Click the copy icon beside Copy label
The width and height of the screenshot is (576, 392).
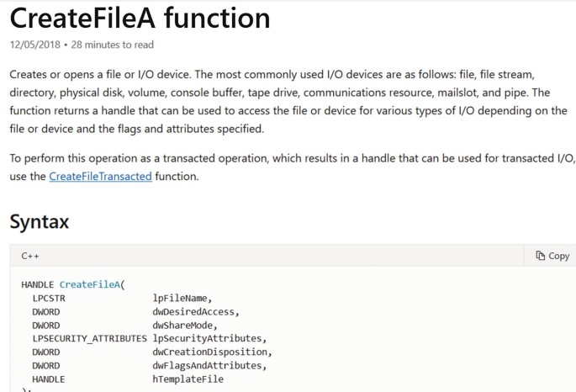(x=540, y=256)
